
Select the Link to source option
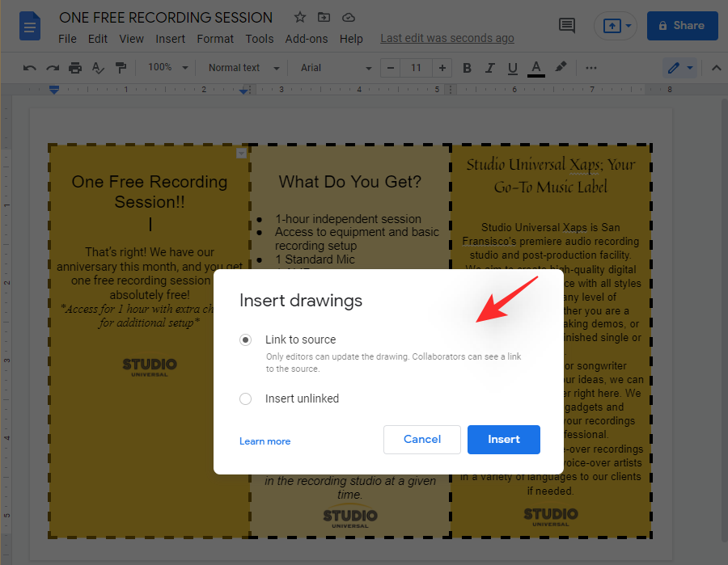(246, 340)
